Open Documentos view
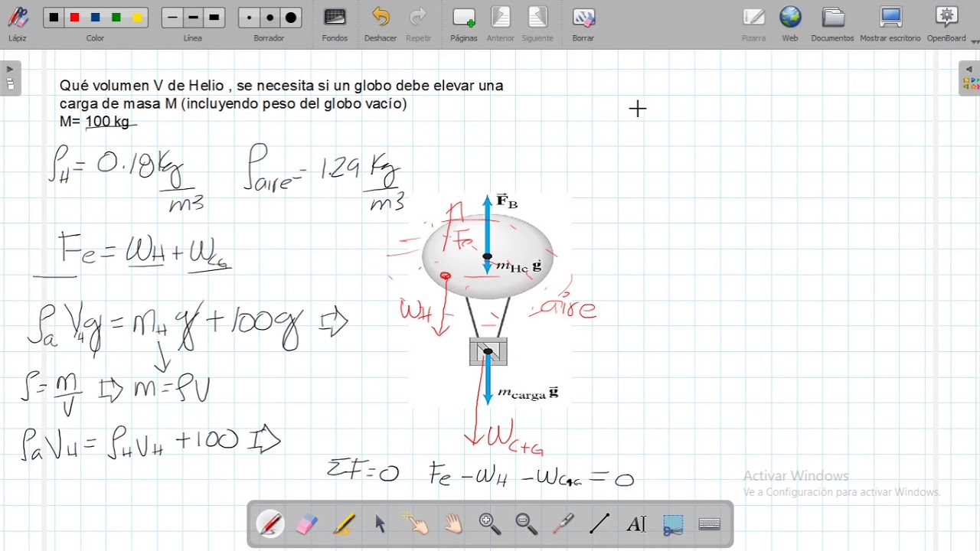The width and height of the screenshot is (980, 551). pyautogui.click(x=832, y=24)
